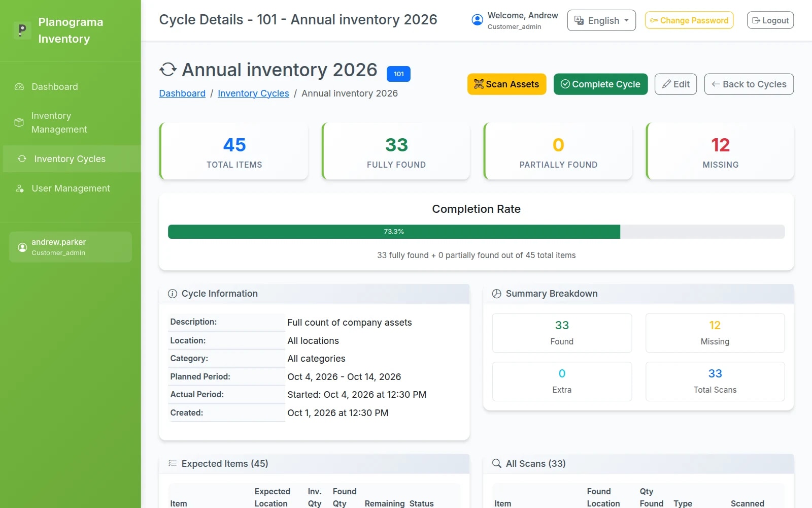812x508 pixels.
Task: Open the English language dropdown
Action: [x=601, y=20]
